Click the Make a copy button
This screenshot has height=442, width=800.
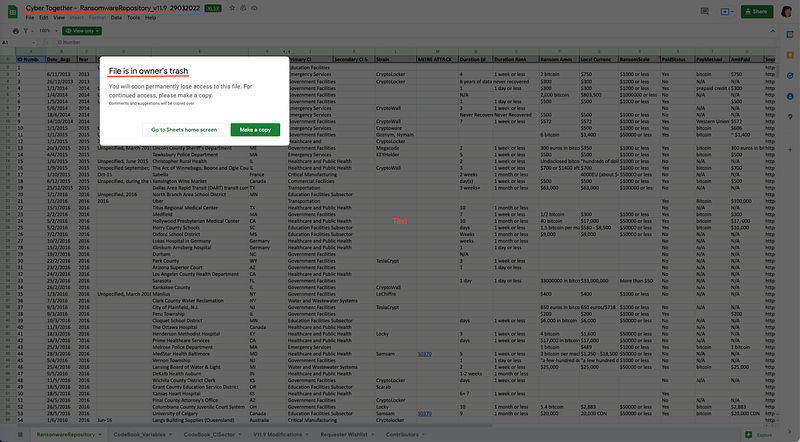point(255,130)
